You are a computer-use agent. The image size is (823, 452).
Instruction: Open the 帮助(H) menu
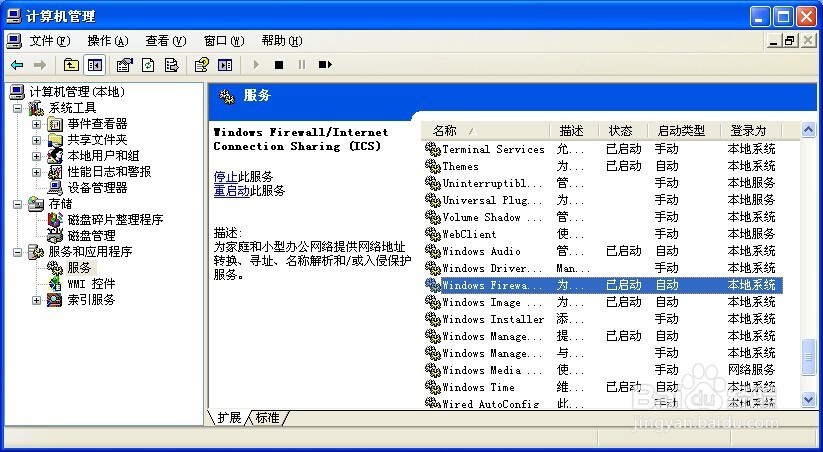point(282,41)
